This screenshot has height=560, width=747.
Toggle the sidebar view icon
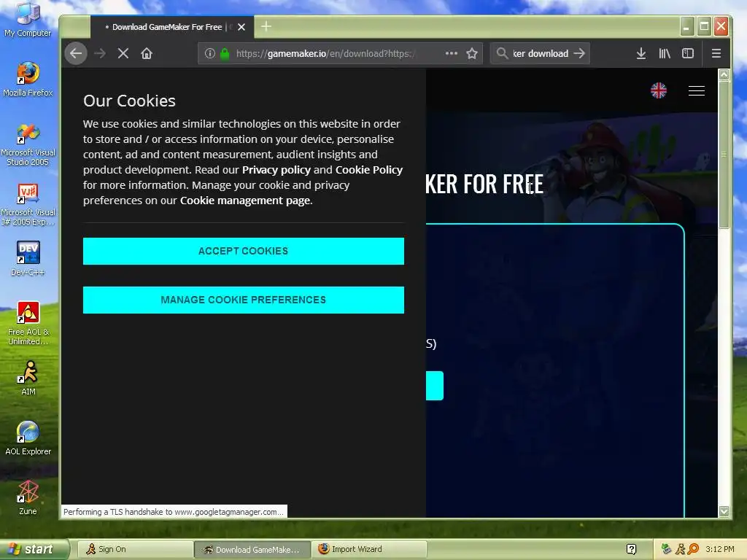(x=688, y=53)
